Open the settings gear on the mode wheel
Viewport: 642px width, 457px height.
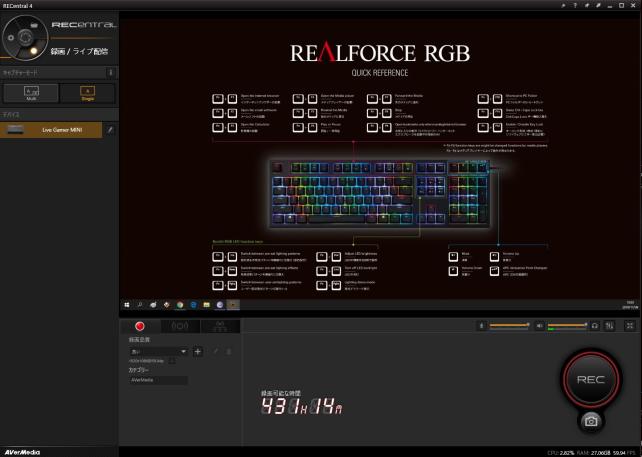coord(11,38)
